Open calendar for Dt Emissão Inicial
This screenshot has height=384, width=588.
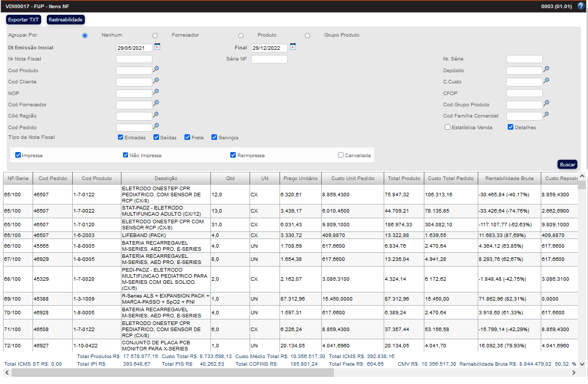(x=157, y=47)
